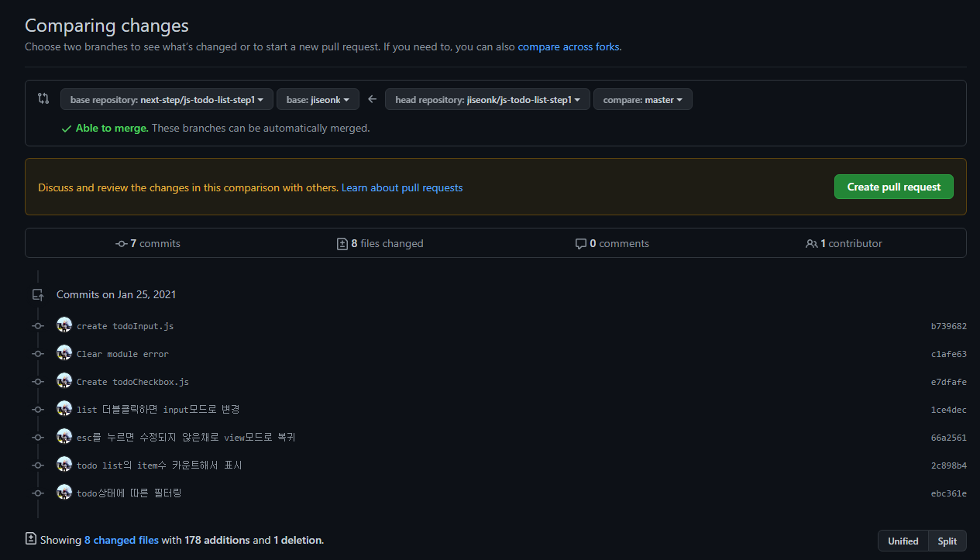Open the 8 changed files link

122,540
